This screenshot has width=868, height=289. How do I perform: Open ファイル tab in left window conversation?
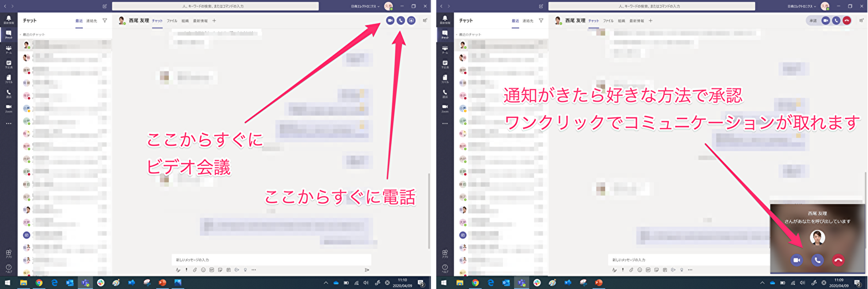click(172, 20)
